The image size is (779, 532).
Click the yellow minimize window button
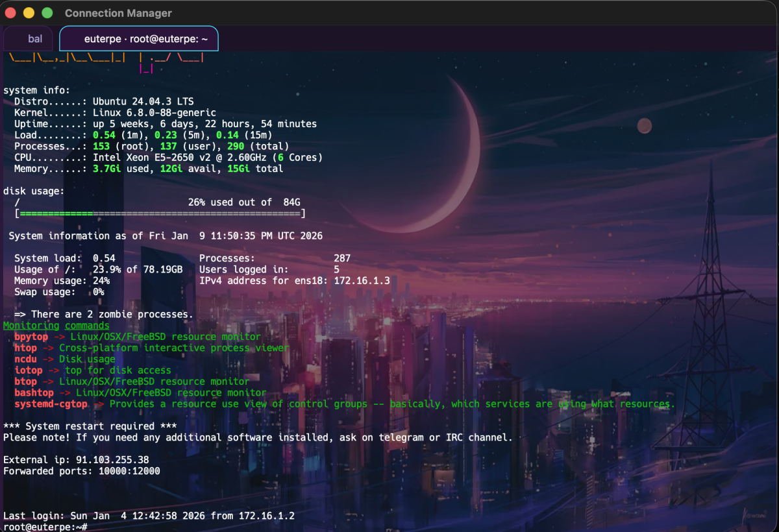29,13
